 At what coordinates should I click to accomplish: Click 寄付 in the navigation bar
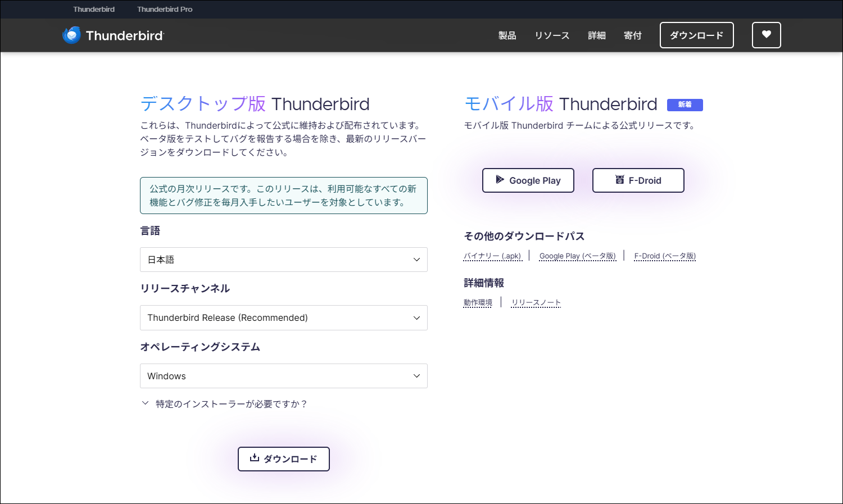(632, 35)
